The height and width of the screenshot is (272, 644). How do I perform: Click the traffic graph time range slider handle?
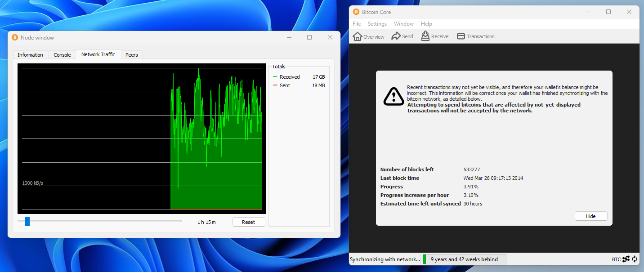(27, 221)
